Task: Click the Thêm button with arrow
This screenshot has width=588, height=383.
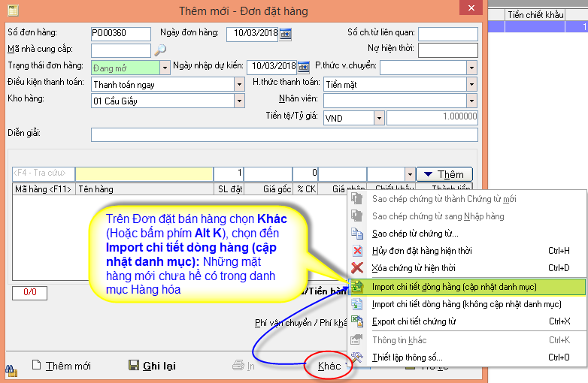Action: 444,174
